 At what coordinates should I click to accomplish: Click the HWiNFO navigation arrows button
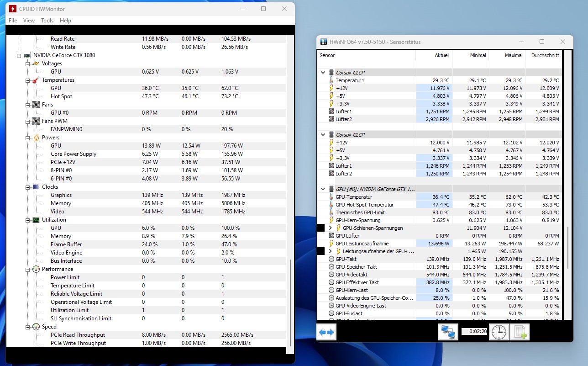pos(326,332)
